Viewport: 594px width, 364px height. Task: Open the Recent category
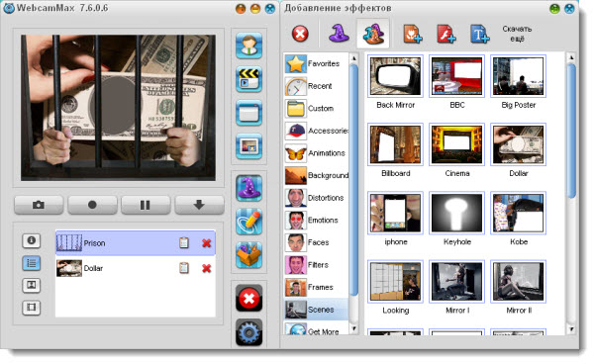(316, 86)
